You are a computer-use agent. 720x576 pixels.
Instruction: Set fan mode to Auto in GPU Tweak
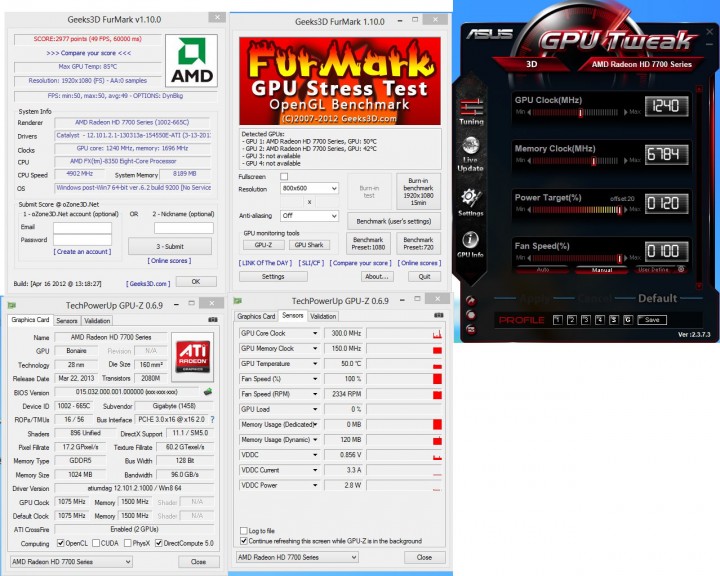pos(543,270)
